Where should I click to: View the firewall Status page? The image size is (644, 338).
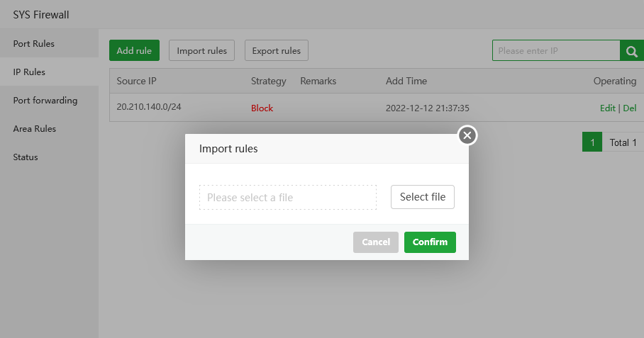coord(26,157)
